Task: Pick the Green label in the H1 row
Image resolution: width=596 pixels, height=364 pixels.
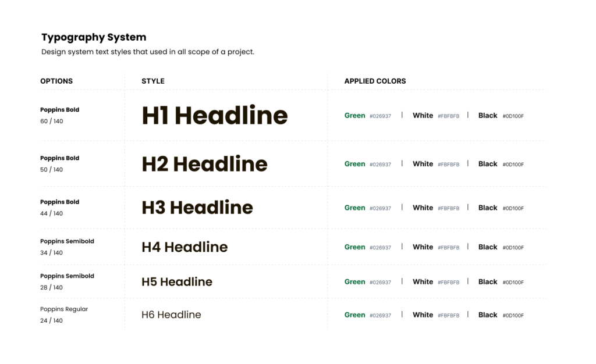Action: (x=354, y=115)
